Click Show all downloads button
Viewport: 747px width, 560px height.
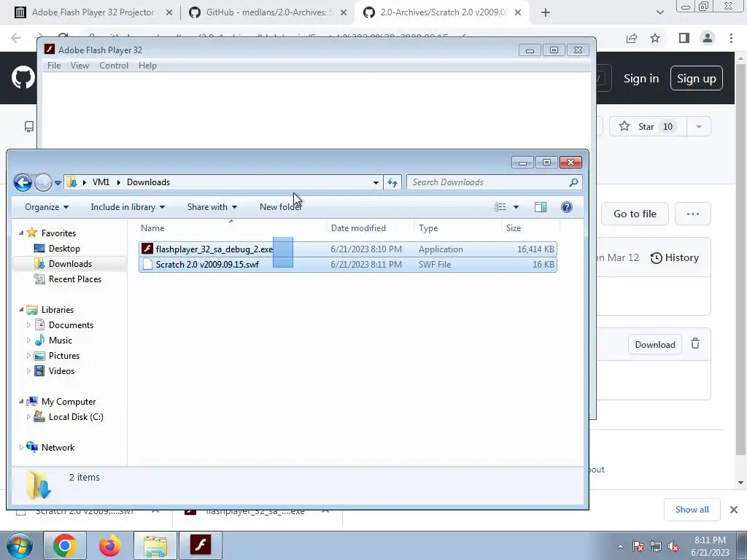[x=692, y=510]
